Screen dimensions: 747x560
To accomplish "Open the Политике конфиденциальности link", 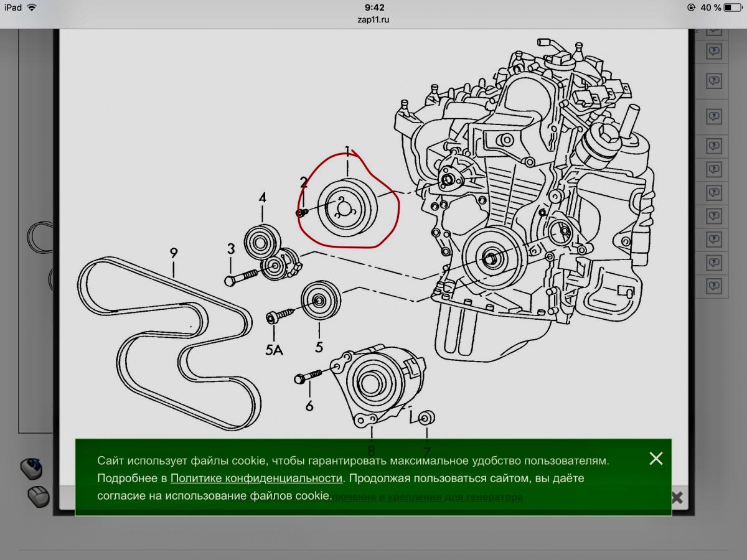I will tap(256, 478).
